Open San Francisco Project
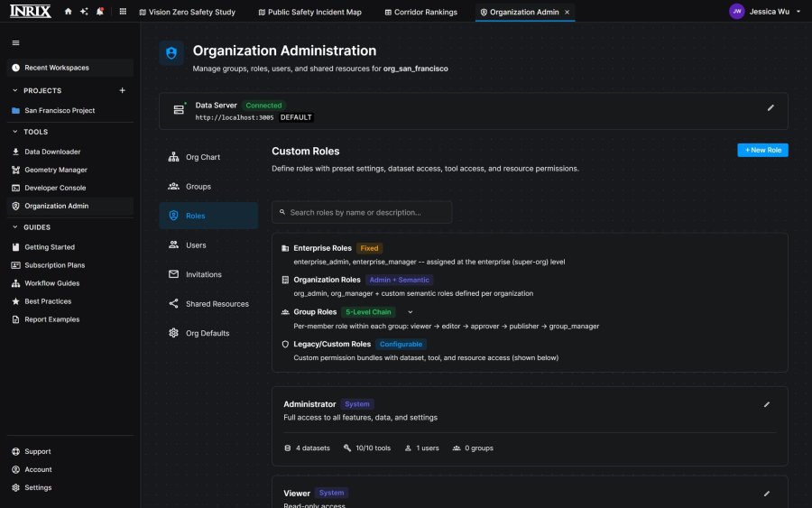This screenshot has height=508, width=812. (69, 110)
